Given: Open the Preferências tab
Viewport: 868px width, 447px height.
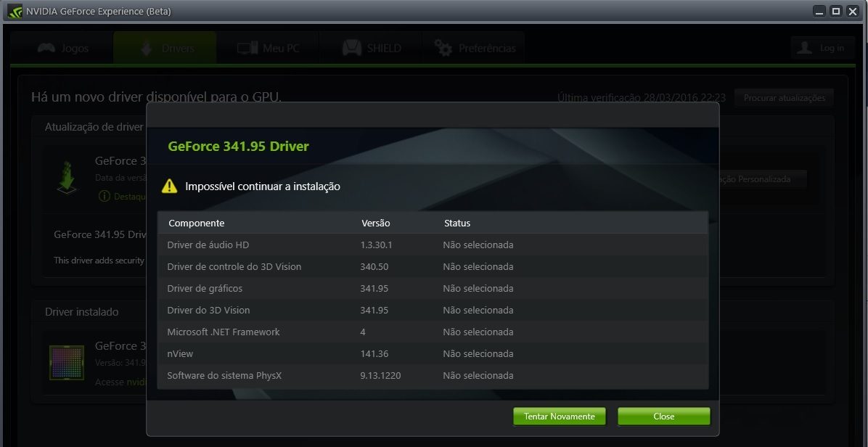Looking at the screenshot, I should click(474, 48).
